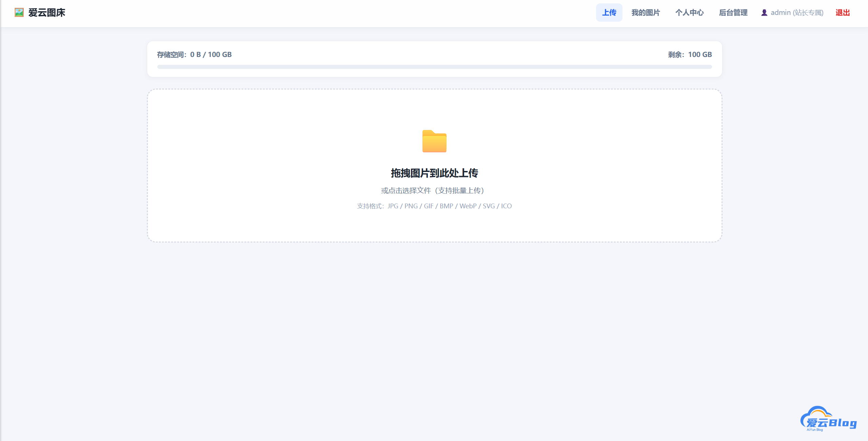868x441 pixels.
Task: Click the admin user avatar icon
Action: coord(764,13)
